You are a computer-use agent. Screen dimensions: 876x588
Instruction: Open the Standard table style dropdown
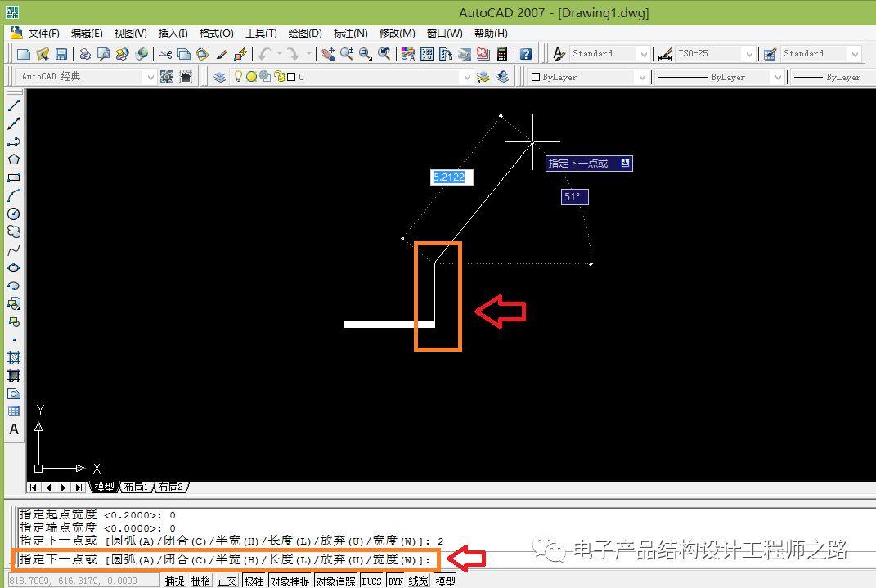[855, 54]
